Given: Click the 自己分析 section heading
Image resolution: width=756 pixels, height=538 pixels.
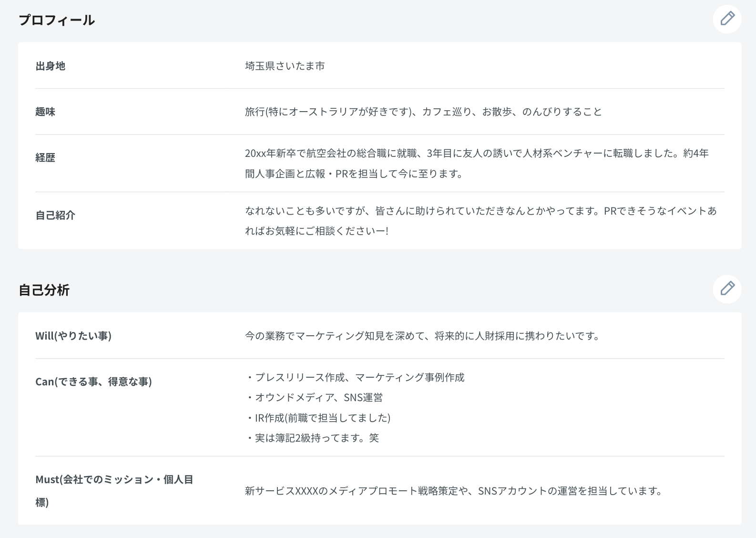Looking at the screenshot, I should coord(44,290).
